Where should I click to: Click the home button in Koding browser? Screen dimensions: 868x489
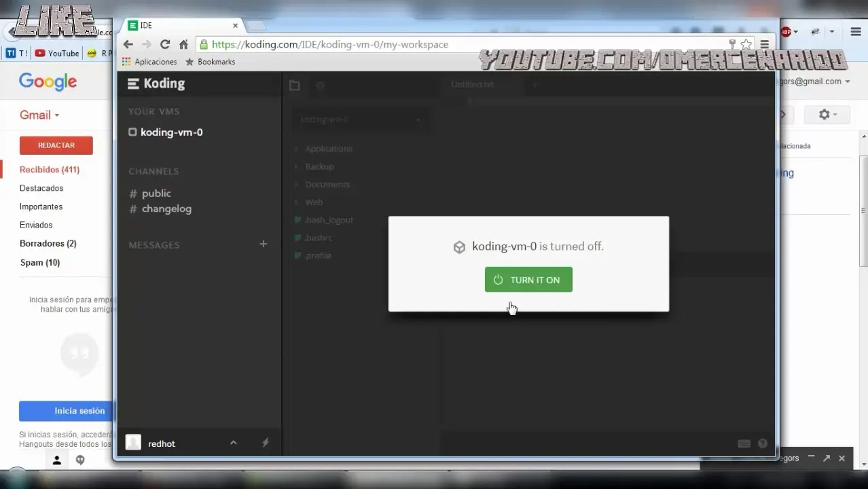[x=183, y=44]
